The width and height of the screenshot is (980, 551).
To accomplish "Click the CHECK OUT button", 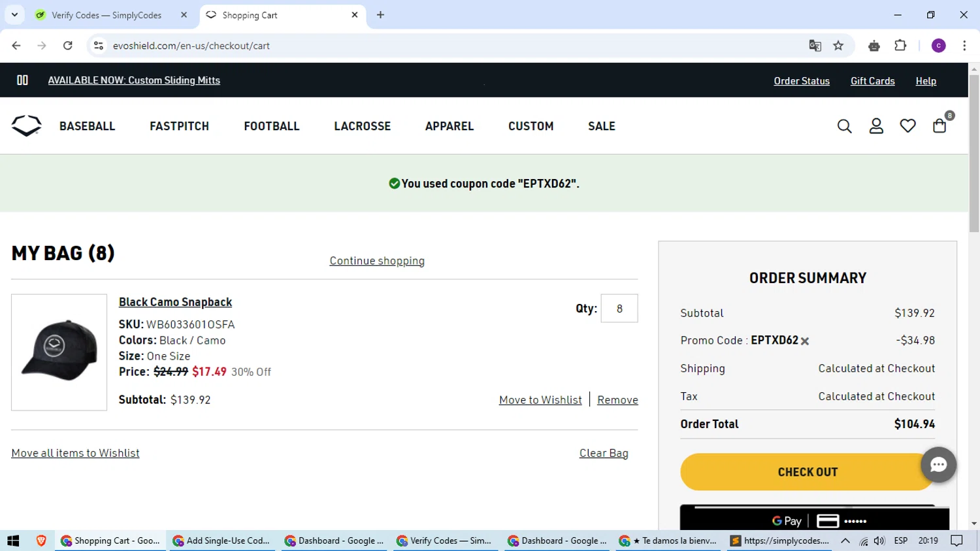I will click(808, 472).
